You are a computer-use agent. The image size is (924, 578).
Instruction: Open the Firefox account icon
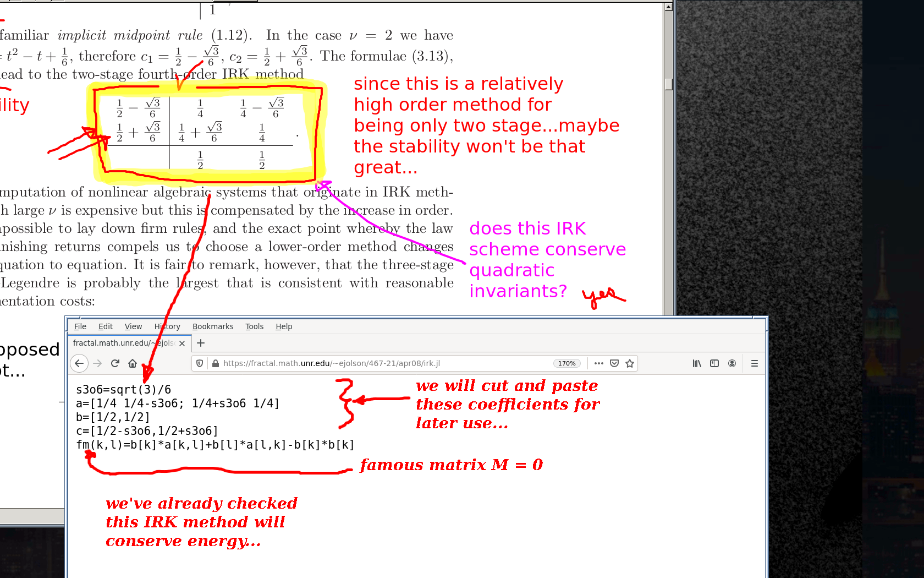pyautogui.click(x=732, y=363)
